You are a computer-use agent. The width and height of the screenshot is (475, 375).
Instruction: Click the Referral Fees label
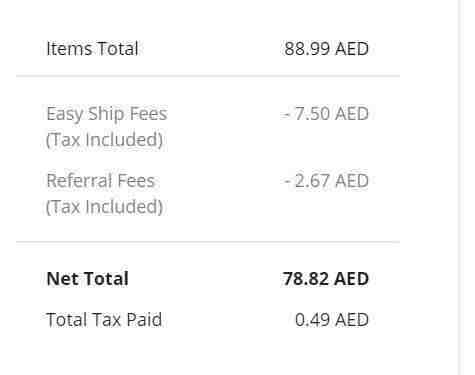(x=100, y=181)
